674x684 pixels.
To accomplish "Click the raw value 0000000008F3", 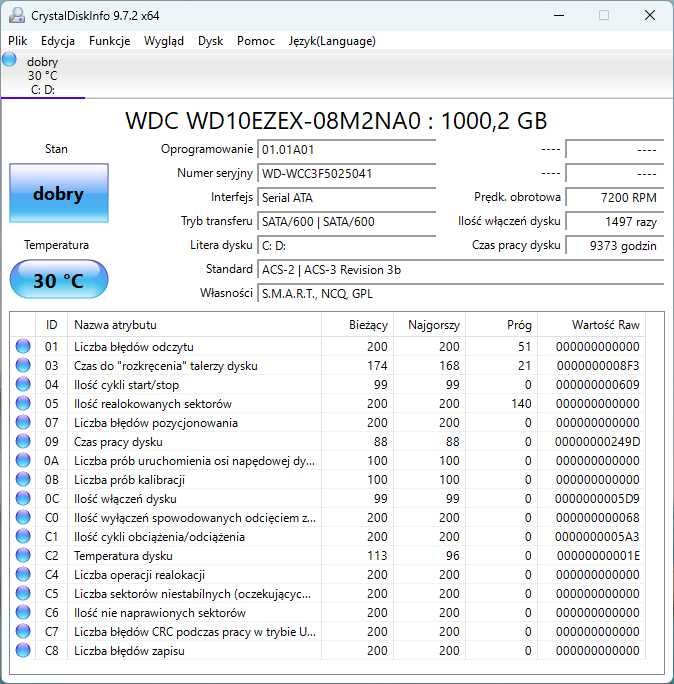I will (598, 366).
